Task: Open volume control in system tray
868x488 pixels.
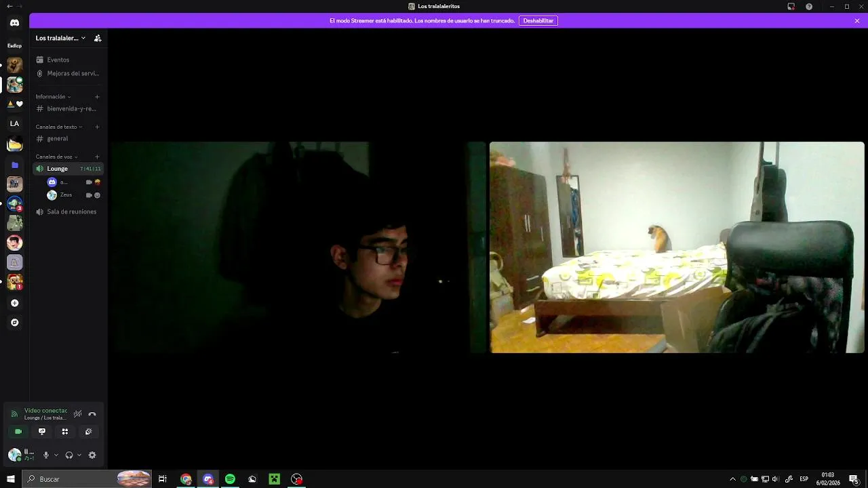Action: point(775,479)
